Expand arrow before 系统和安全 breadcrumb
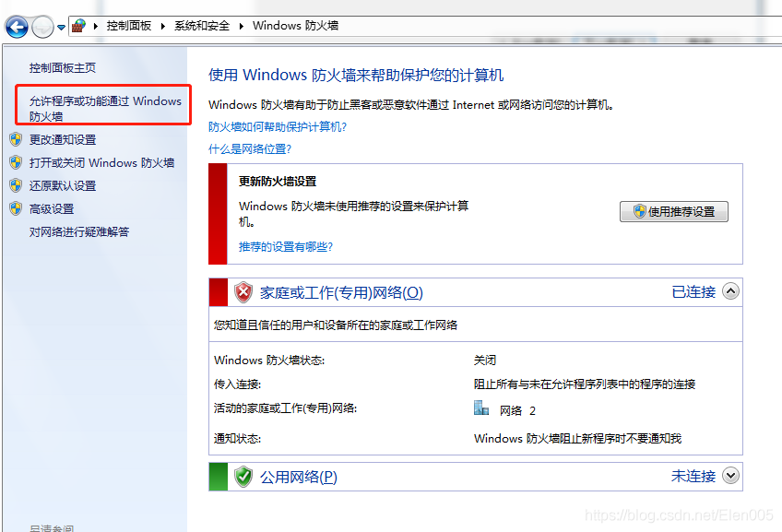This screenshot has height=532, width=782. pos(162,26)
